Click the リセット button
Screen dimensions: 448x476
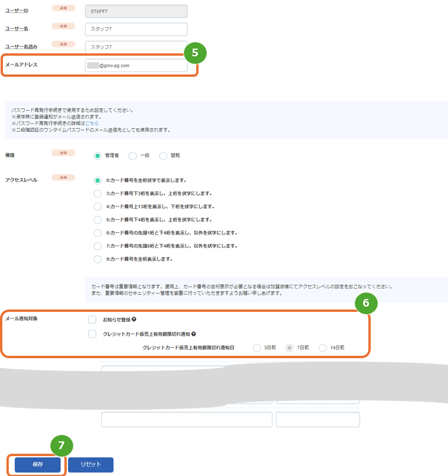91,465
